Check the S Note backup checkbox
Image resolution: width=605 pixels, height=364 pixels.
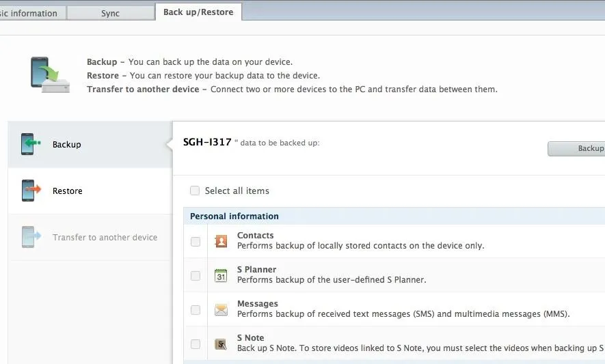point(196,344)
